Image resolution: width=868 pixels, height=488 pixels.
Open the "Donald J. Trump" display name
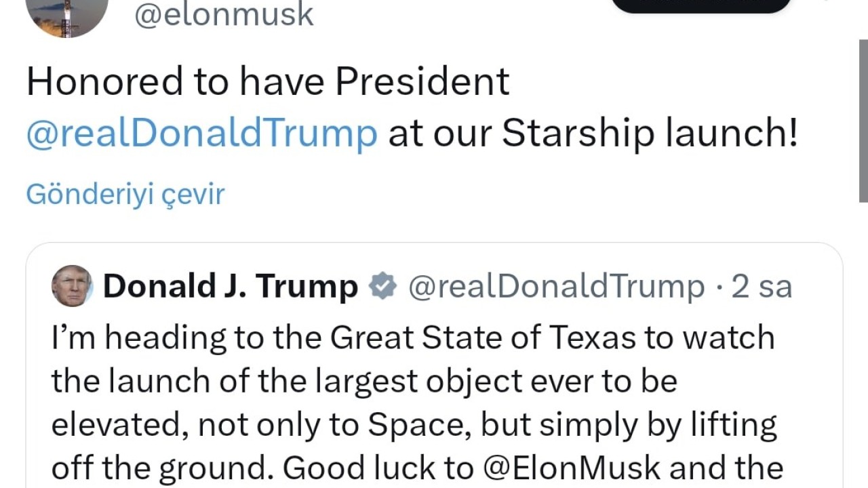[x=231, y=286]
